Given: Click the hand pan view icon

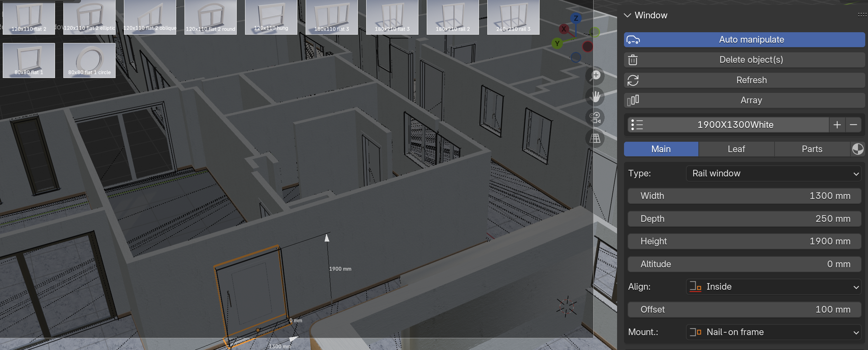Looking at the screenshot, I should [x=595, y=97].
